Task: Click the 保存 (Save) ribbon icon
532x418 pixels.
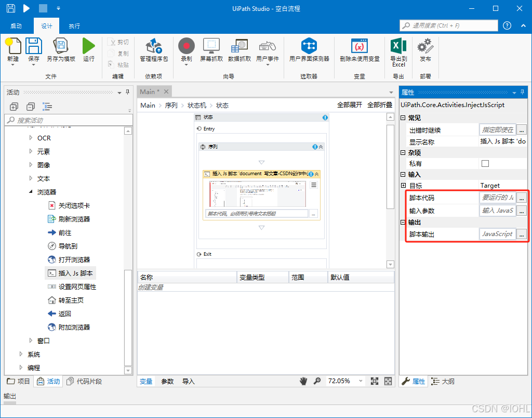Action: [34, 46]
